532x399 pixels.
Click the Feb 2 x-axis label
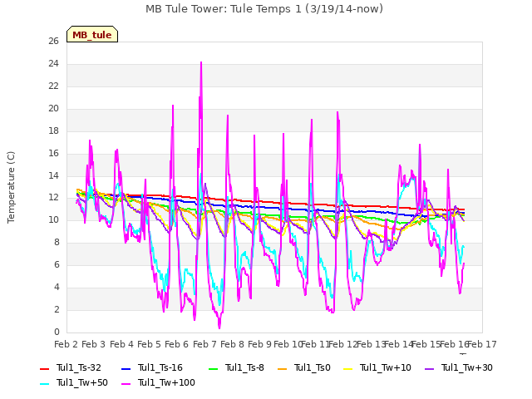pyautogui.click(x=66, y=344)
